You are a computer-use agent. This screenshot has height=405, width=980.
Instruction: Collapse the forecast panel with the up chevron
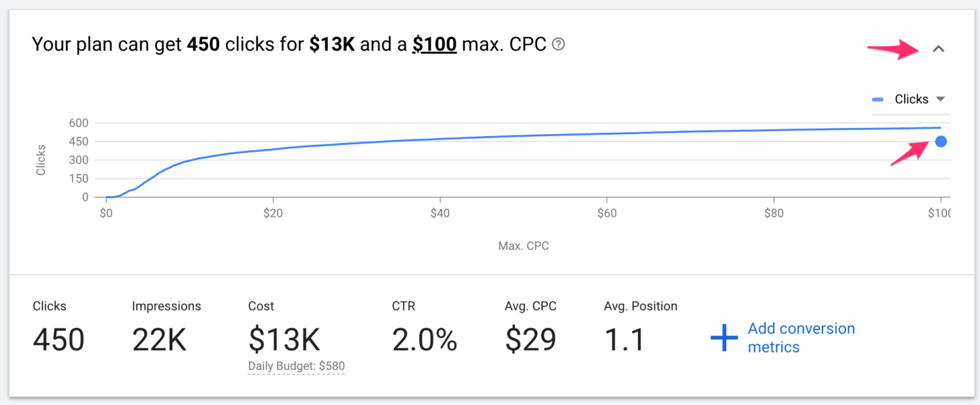[939, 48]
